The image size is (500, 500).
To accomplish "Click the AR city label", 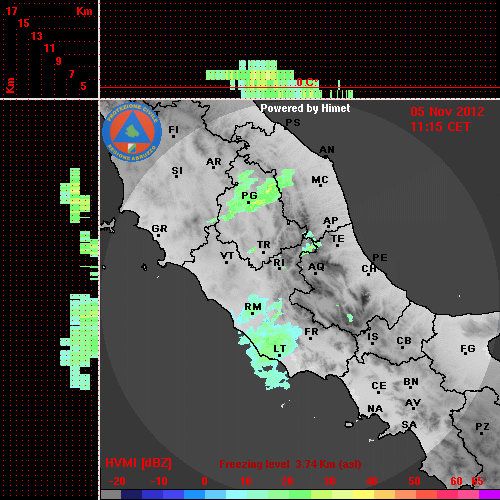I will (x=214, y=162).
